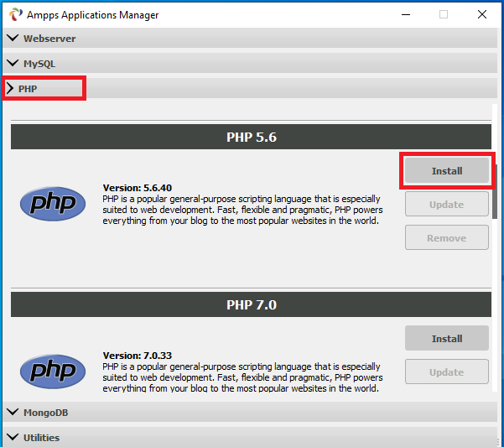Install PHP 7.0

(x=447, y=338)
